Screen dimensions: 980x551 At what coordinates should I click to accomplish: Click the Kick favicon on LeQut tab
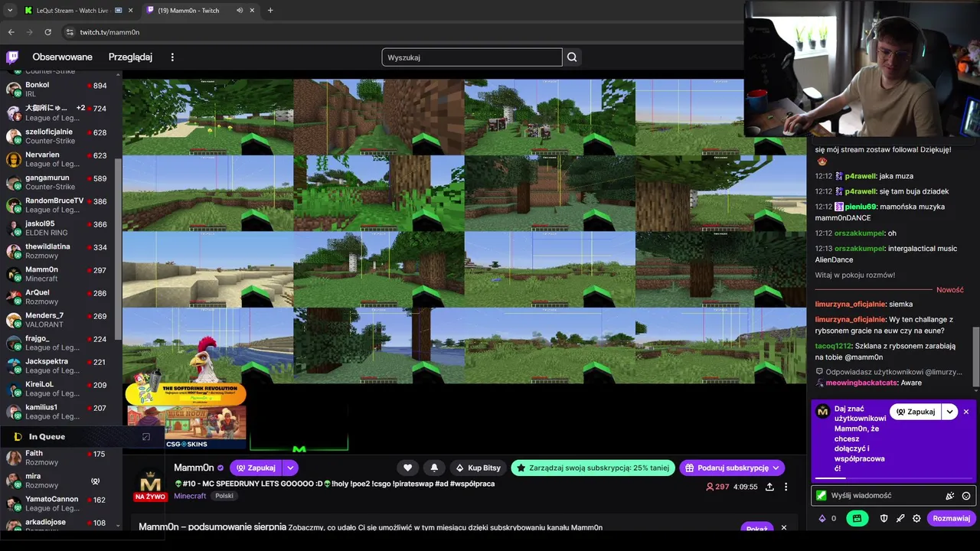[x=28, y=11]
